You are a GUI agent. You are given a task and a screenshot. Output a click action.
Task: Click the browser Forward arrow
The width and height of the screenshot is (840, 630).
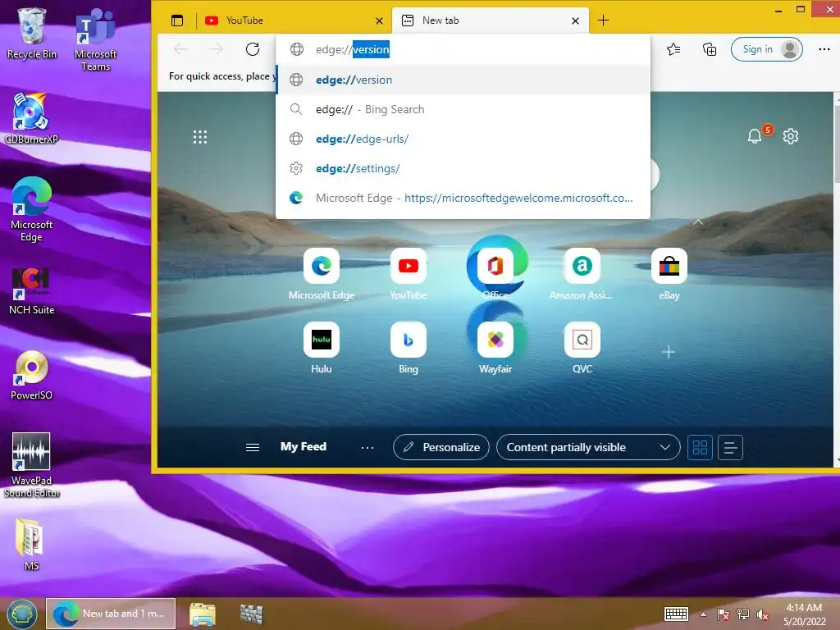(217, 49)
